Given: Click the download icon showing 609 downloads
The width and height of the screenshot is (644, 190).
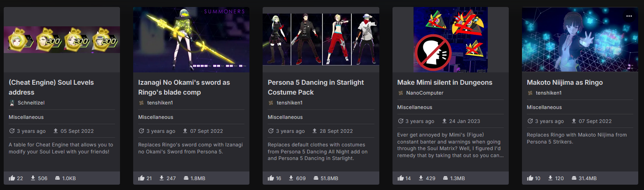Looking at the screenshot, I should 291,178.
